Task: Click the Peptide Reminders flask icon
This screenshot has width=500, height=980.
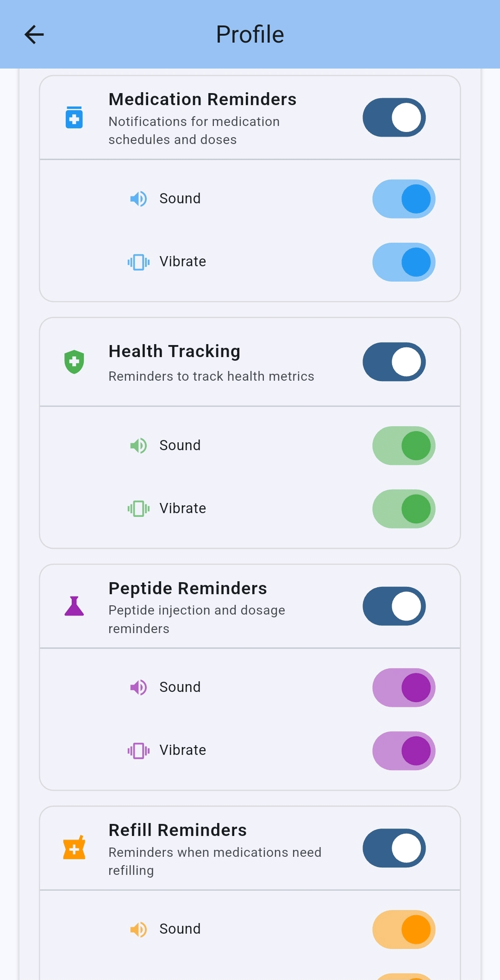Action: coord(74,606)
